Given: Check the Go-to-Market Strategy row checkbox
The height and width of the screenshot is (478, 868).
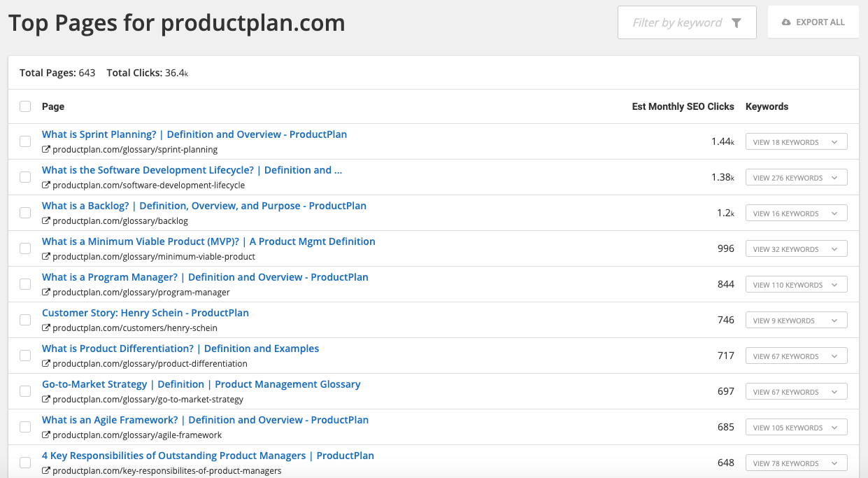Looking at the screenshot, I should 25,391.
